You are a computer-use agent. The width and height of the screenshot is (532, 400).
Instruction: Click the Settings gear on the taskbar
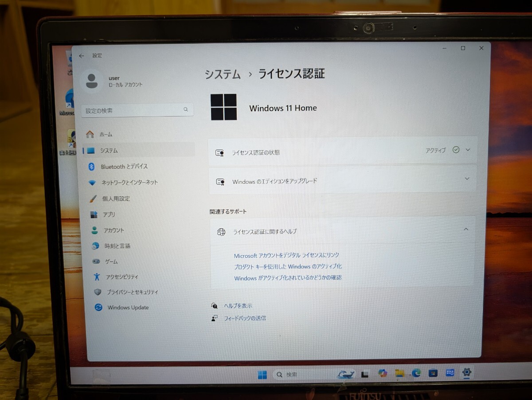point(466,373)
